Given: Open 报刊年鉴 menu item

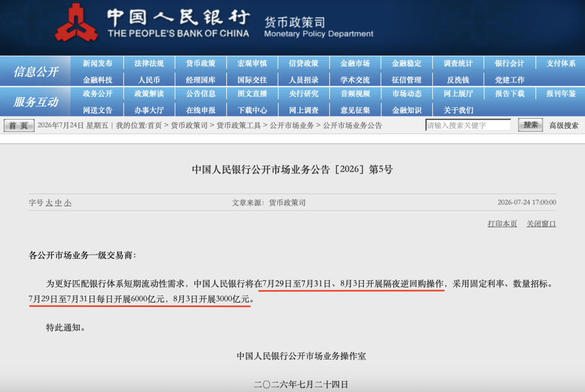Looking at the screenshot, I should click(561, 94).
